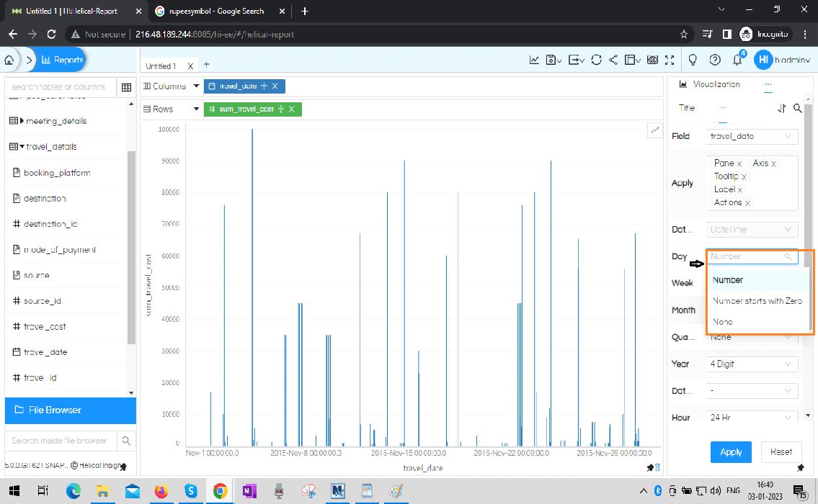
Task: Open the Field dropdown showing travel_date
Action: (752, 137)
